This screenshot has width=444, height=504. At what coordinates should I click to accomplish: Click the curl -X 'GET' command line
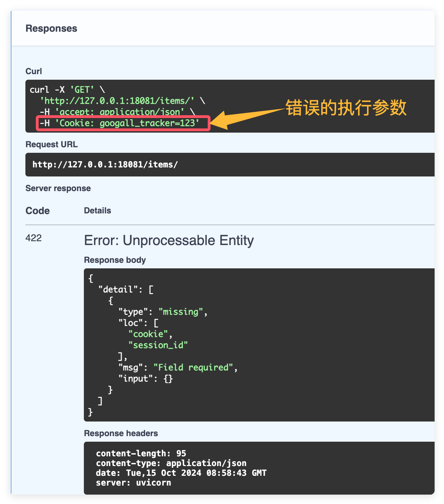coord(67,90)
